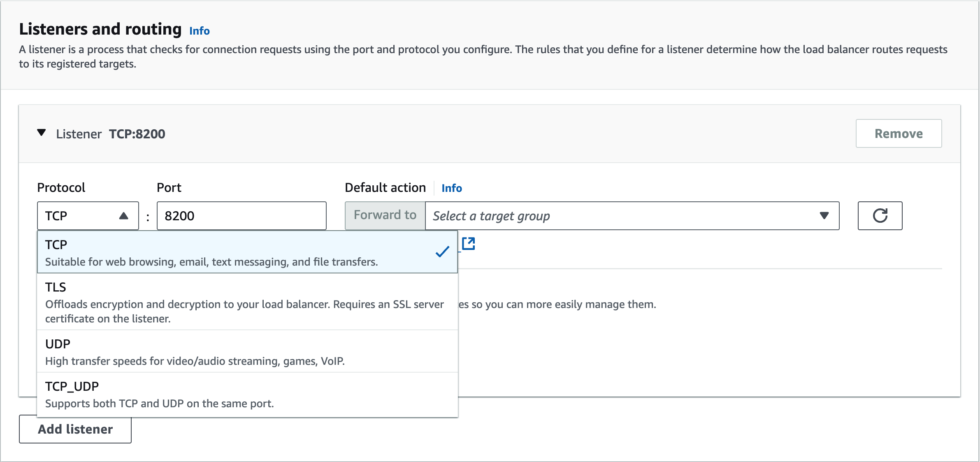Open Info link beside Listeners and routing
Viewport: 980px width, 462px height.
pyautogui.click(x=199, y=31)
